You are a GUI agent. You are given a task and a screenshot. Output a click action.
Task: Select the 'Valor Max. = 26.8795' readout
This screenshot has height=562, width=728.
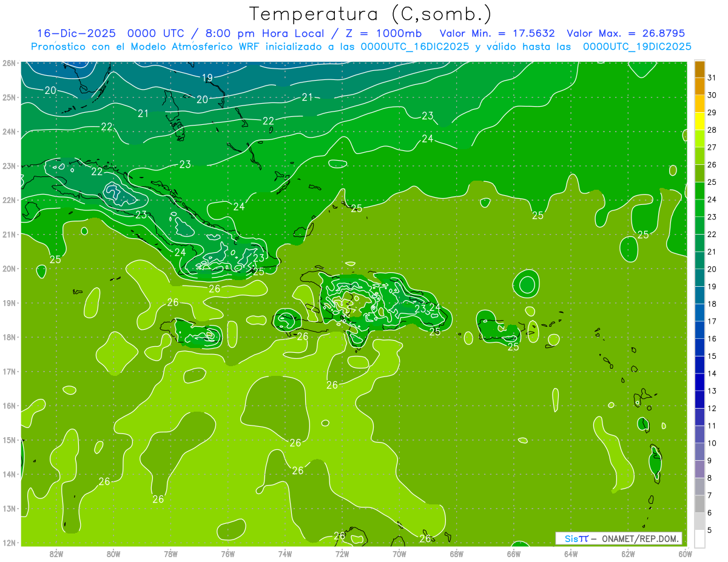click(625, 33)
